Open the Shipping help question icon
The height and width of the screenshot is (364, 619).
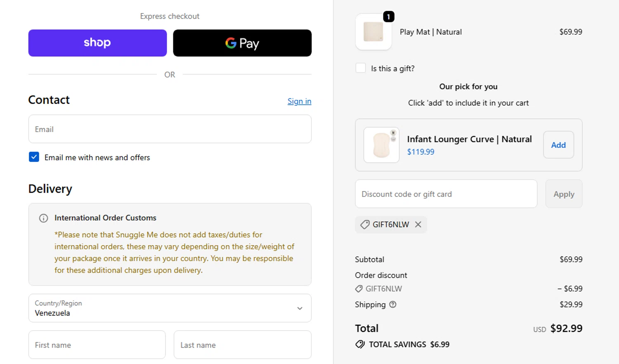[393, 305]
